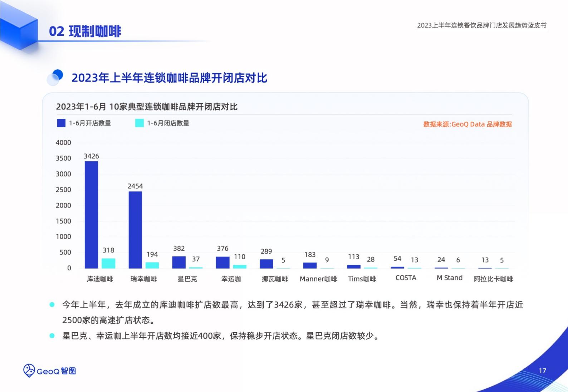Click the value label '9' for Manner咖啡
568x392 pixels.
pyautogui.click(x=327, y=260)
